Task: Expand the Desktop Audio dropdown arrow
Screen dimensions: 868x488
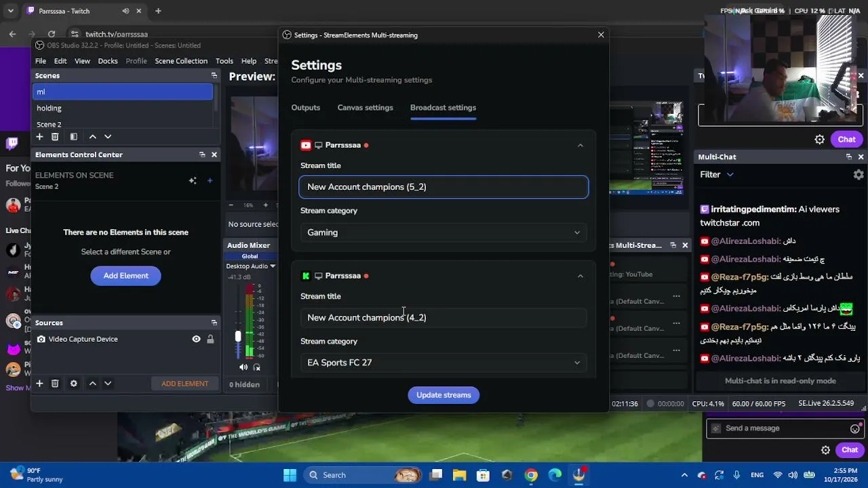Action: click(273, 266)
